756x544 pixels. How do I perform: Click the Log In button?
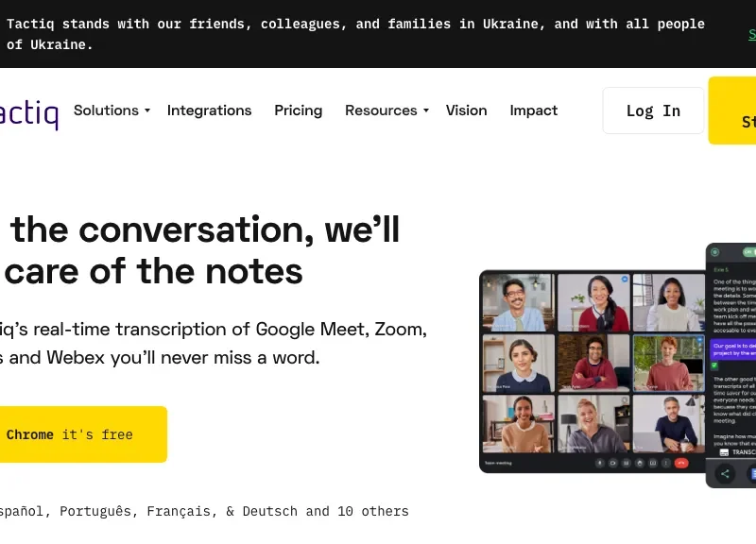coord(653,110)
